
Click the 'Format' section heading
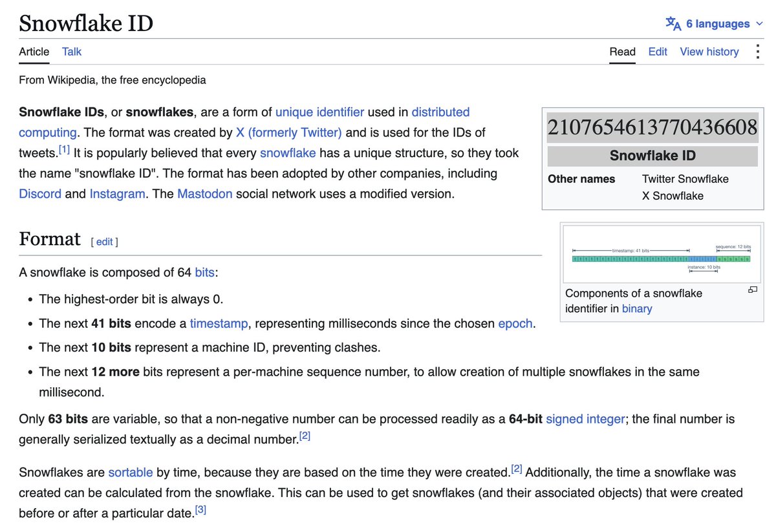point(50,239)
